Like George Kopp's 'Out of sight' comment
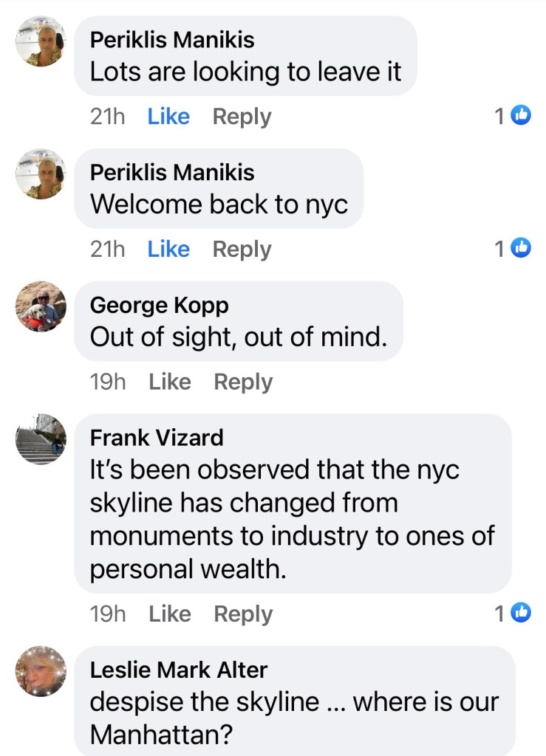Viewport: 546px width, 756px height. (169, 382)
